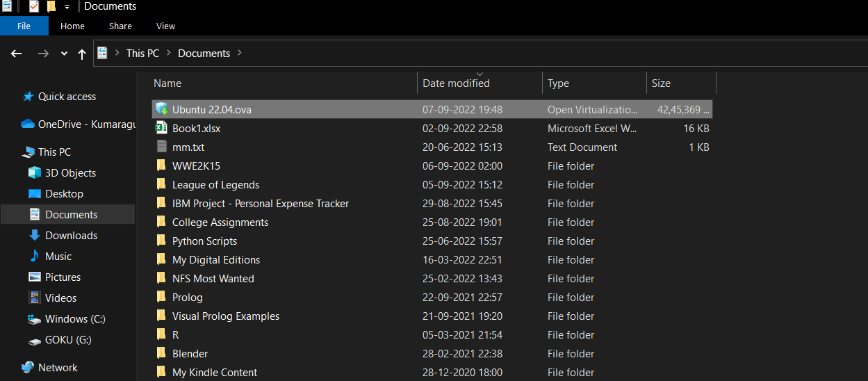Switch to the View ribbon tab

tap(165, 26)
